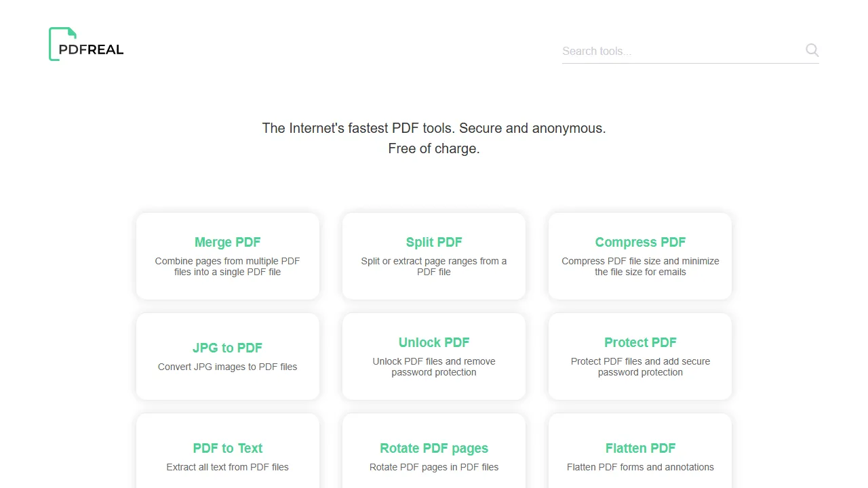Click the Unlock PDF card description

433,367
